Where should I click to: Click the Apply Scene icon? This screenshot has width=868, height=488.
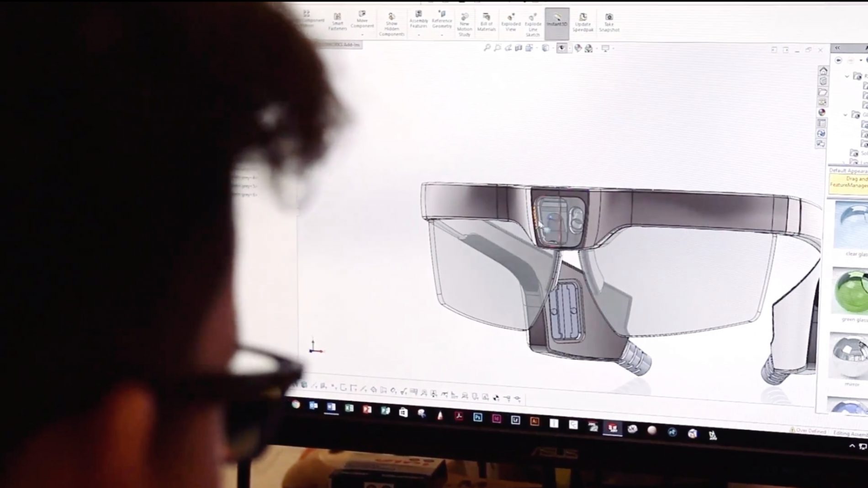click(589, 48)
